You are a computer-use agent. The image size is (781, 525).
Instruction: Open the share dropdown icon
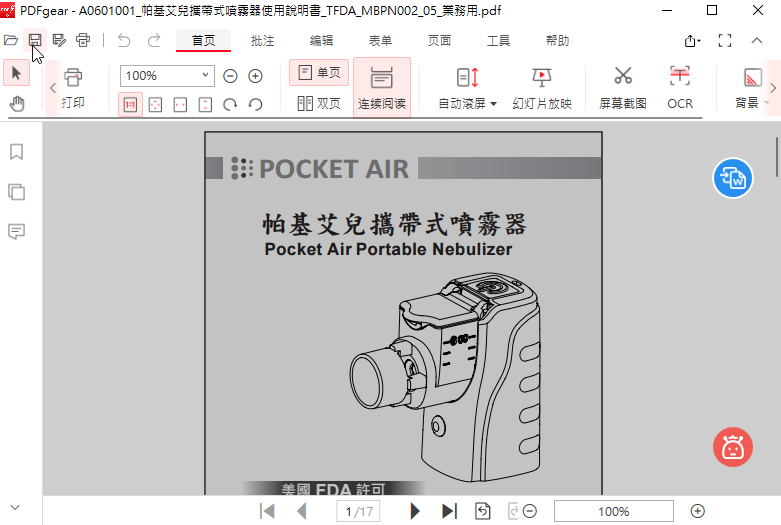(x=692, y=41)
